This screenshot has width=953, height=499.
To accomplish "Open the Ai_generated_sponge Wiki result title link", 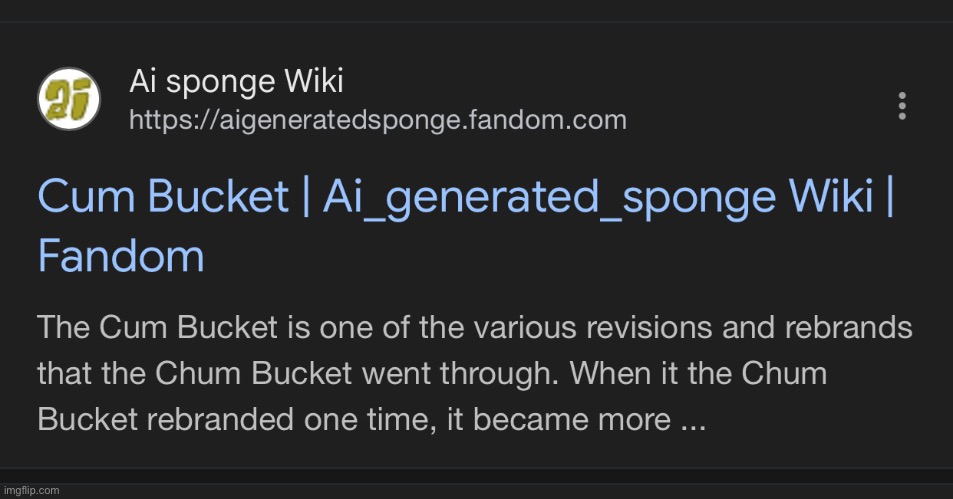I will coord(466,225).
